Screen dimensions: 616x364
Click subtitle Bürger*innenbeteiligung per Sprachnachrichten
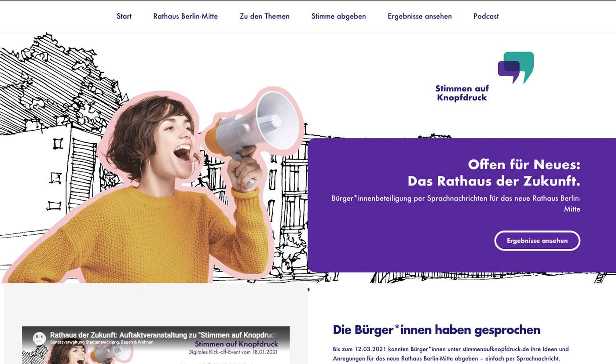[x=456, y=204]
